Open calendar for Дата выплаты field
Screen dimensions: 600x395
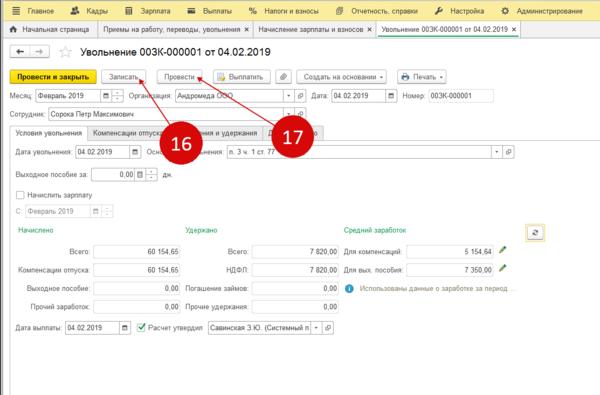pyautogui.click(x=125, y=328)
